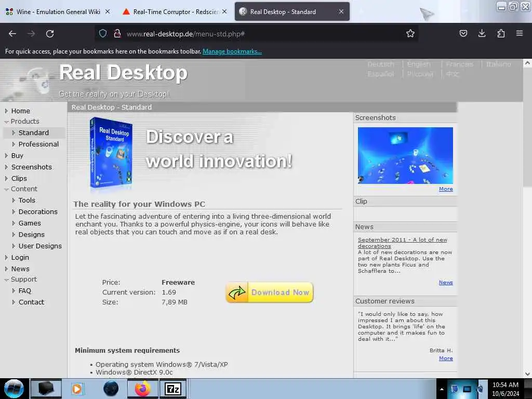Open the Login sidebar item
The height and width of the screenshot is (399, 532).
point(20,258)
